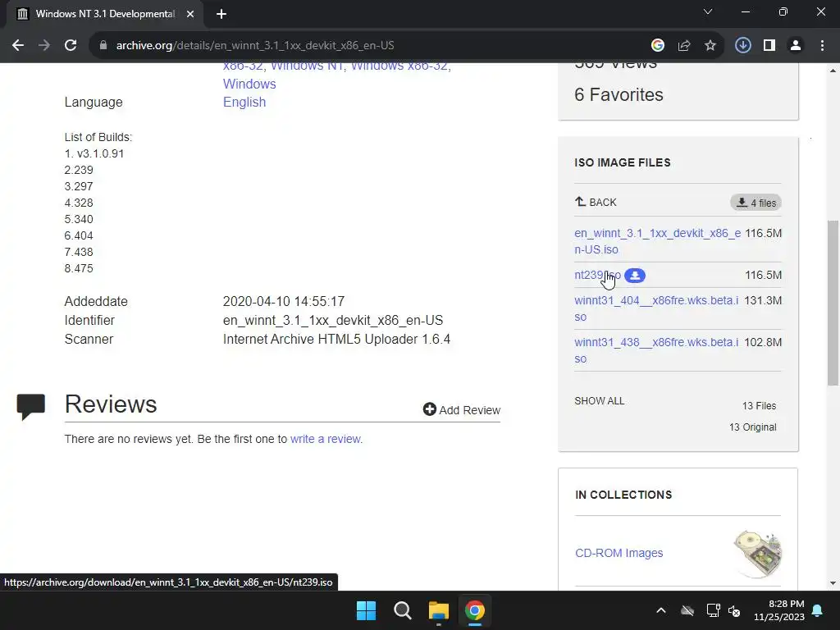Click the Add Review button

click(461, 410)
